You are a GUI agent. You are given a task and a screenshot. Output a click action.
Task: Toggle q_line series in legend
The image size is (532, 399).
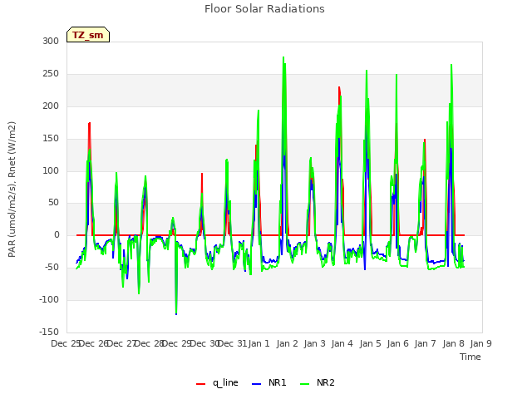[x=217, y=382]
